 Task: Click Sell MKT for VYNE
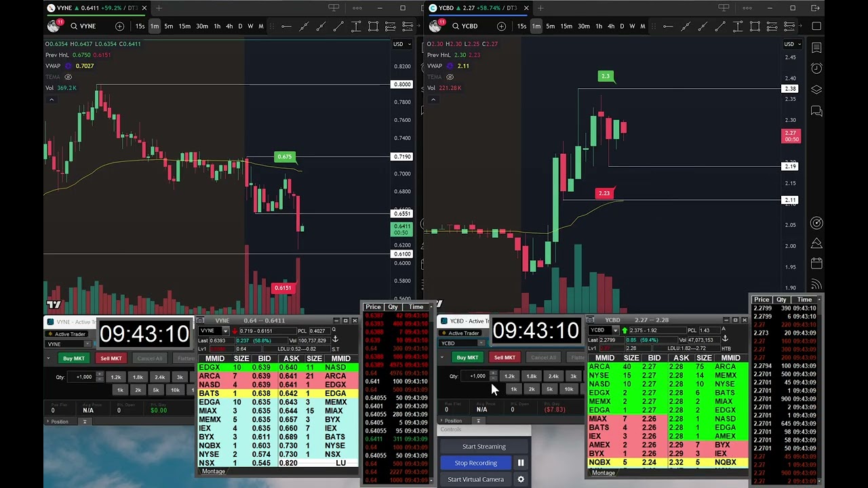pyautogui.click(x=111, y=359)
